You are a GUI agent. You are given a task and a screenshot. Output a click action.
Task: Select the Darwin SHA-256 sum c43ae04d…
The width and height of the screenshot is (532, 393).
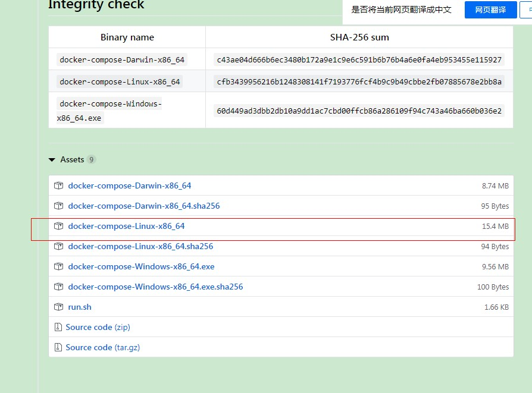(x=359, y=59)
